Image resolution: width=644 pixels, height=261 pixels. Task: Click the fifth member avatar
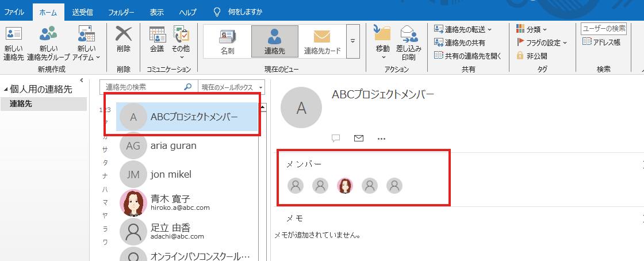394,186
